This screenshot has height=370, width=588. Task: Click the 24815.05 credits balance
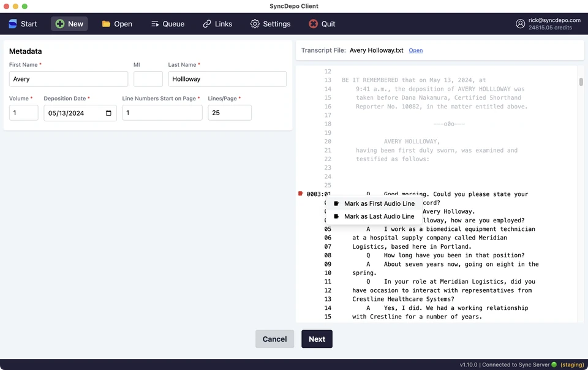tap(550, 28)
